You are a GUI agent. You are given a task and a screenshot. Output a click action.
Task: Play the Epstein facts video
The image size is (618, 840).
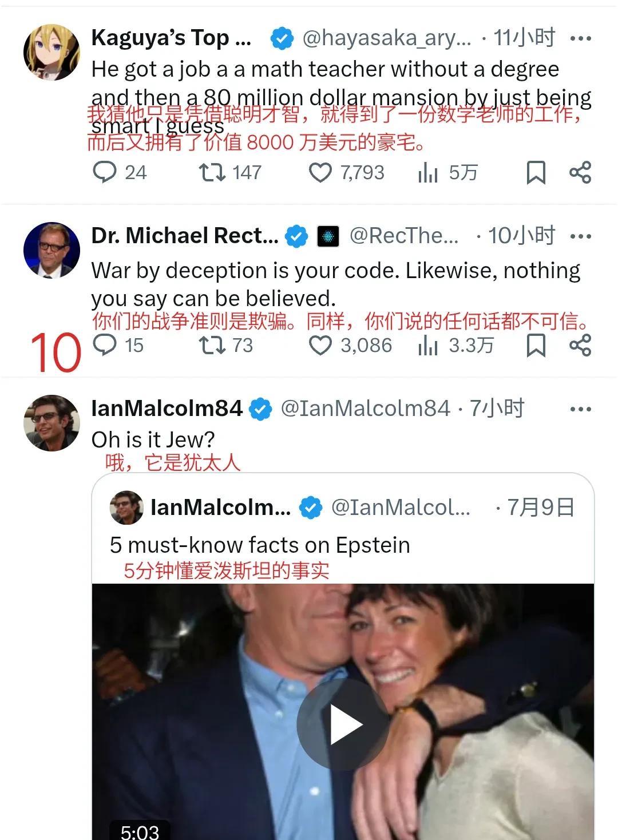343,724
